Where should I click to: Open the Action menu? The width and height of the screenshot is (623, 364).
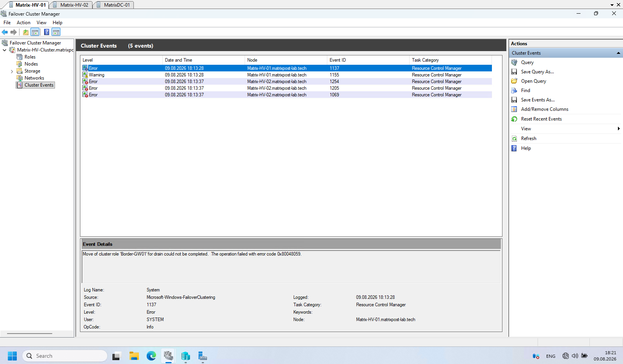pos(23,23)
